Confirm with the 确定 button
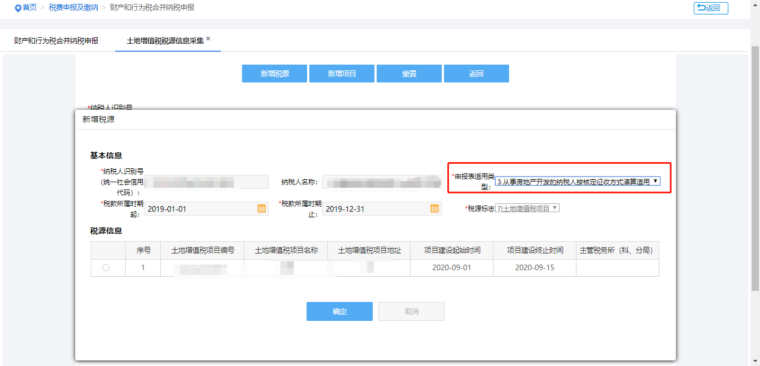The height and width of the screenshot is (366, 760). 339,311
